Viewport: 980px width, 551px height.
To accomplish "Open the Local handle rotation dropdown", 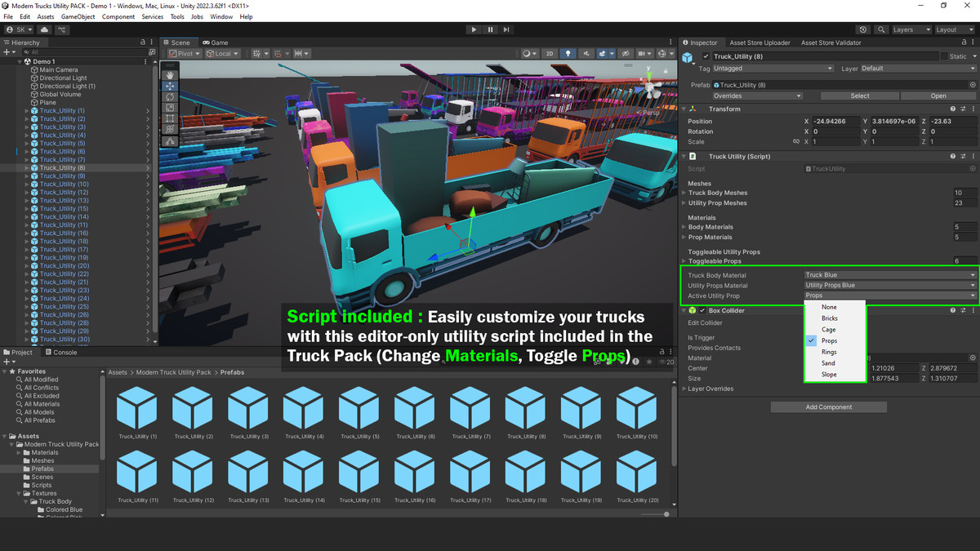I will click(223, 53).
